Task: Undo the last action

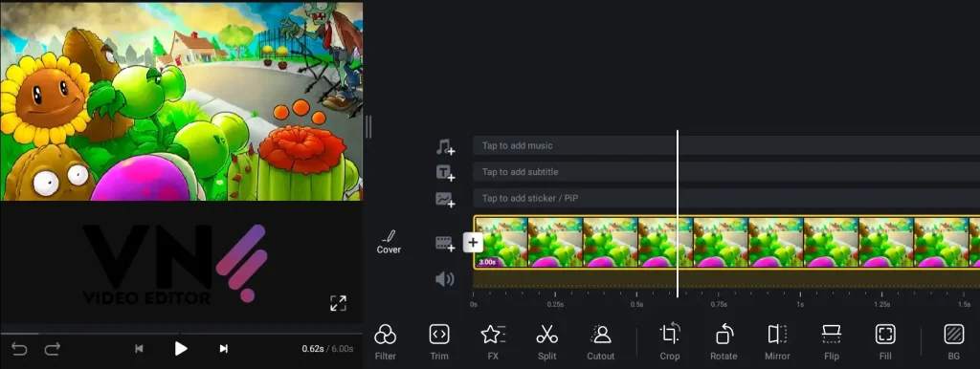Action: tap(19, 348)
